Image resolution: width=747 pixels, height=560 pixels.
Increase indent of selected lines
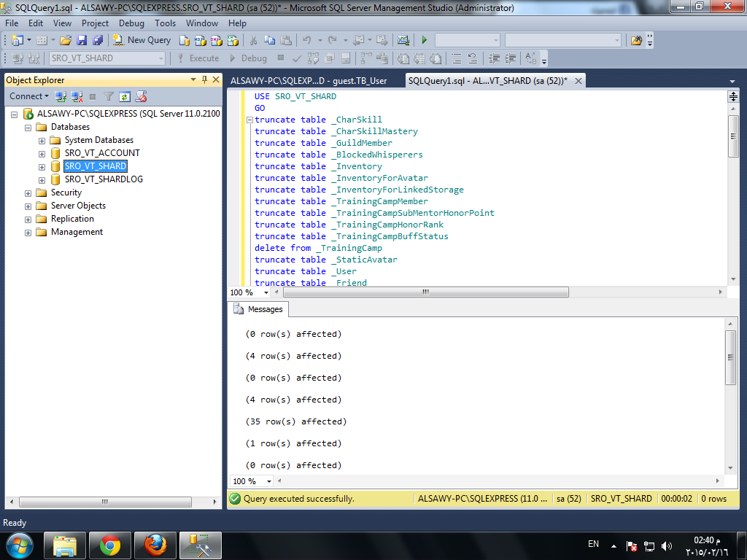pos(510,58)
